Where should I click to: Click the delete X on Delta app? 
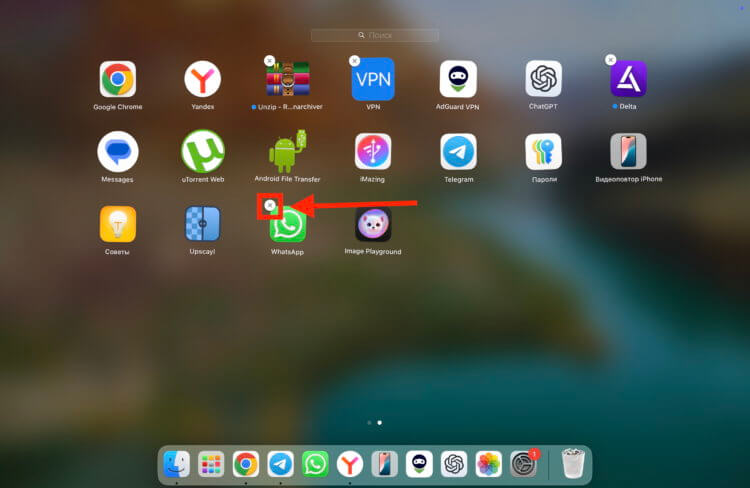(611, 60)
